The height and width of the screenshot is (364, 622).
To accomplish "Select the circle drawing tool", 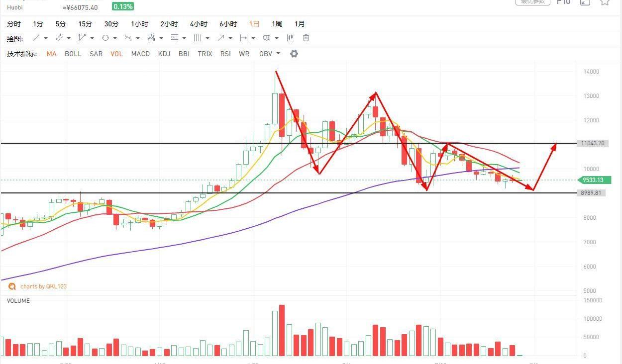I will (105, 38).
